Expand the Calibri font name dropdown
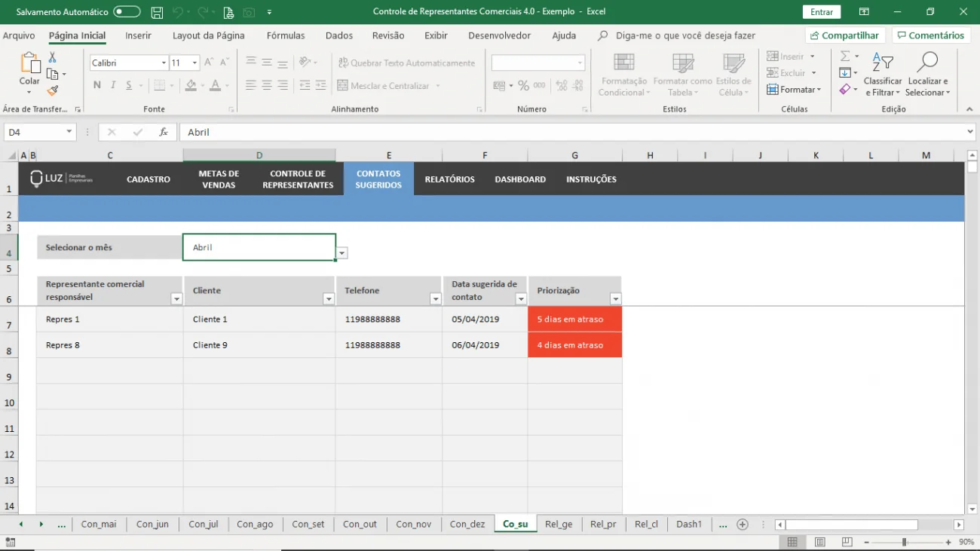 click(164, 63)
